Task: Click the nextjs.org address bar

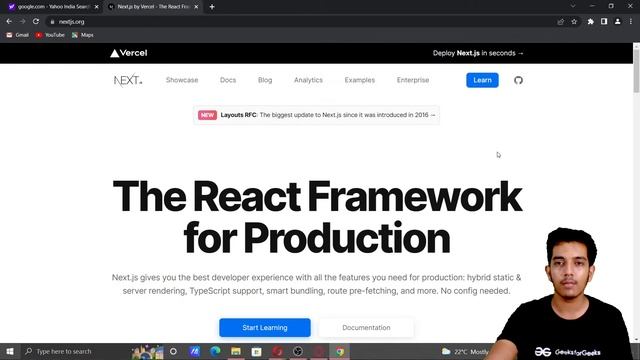Action: pyautogui.click(x=302, y=22)
